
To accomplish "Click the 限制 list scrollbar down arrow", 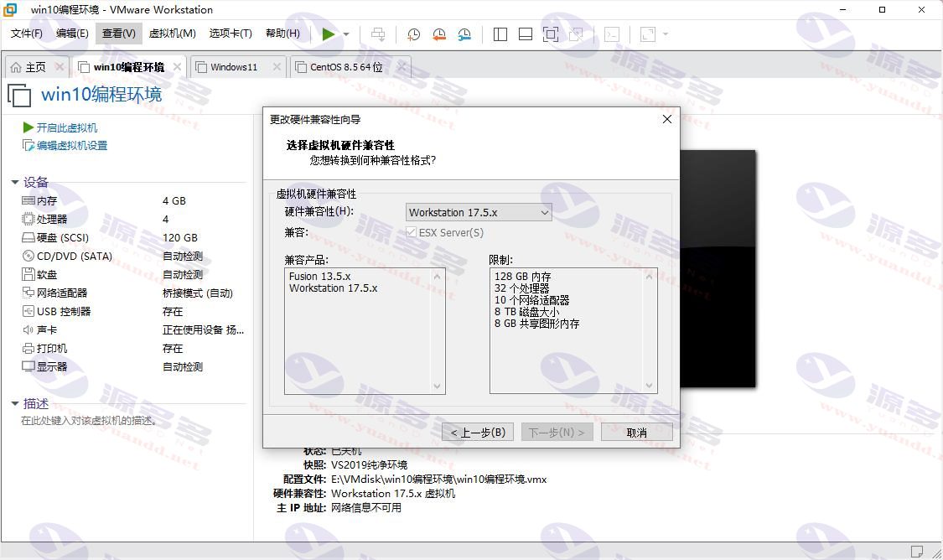I will point(649,386).
